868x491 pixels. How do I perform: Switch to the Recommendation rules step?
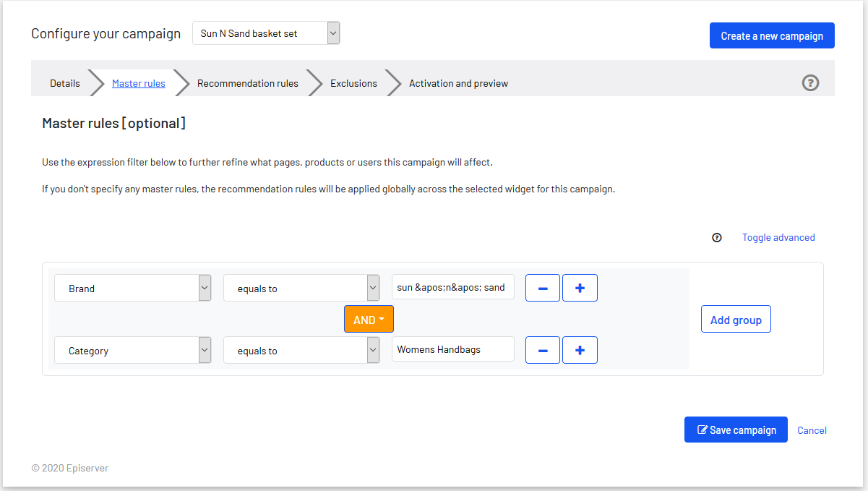(x=247, y=83)
